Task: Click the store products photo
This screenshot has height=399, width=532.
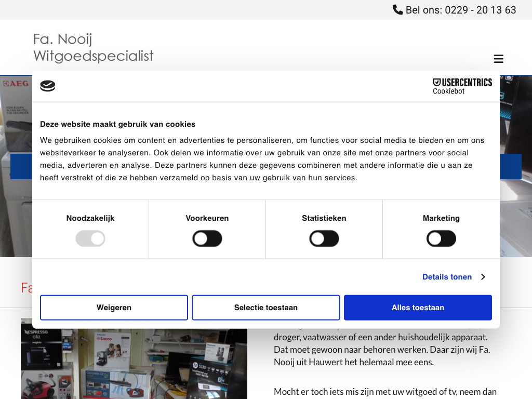Action: point(134,364)
